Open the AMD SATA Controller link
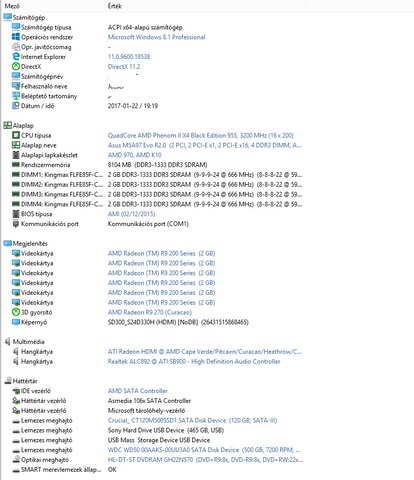 [138, 391]
